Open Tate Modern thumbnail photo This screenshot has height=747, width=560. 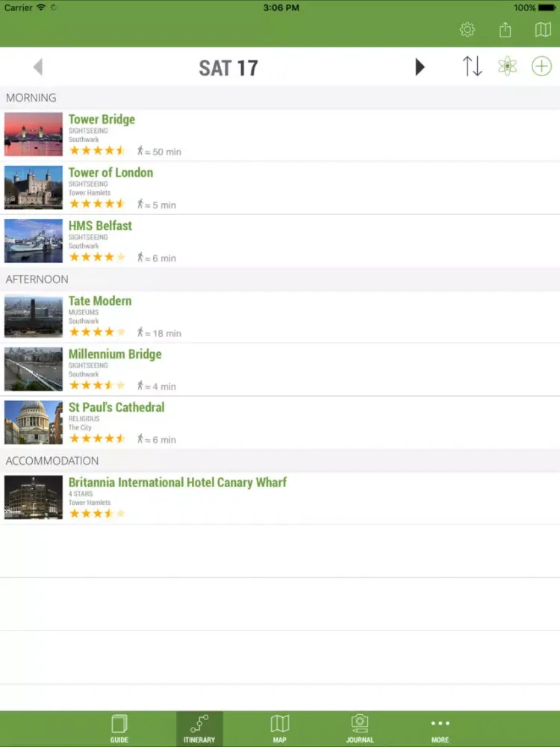click(x=34, y=316)
